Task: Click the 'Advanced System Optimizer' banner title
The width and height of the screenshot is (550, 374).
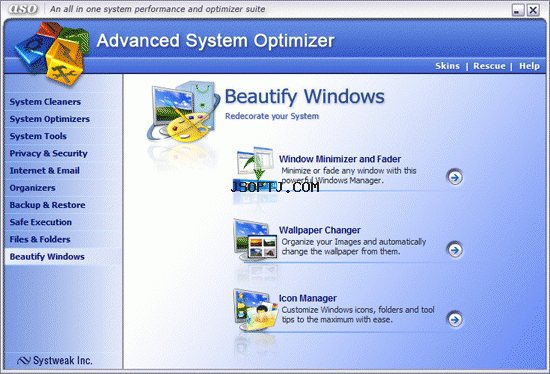Action: tap(215, 41)
